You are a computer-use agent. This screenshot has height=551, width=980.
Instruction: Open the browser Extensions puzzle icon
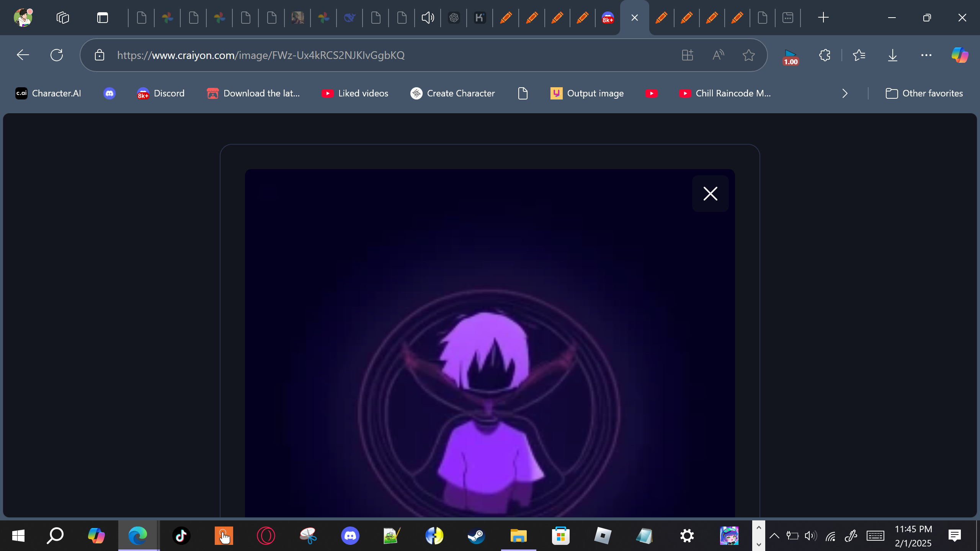click(x=825, y=55)
